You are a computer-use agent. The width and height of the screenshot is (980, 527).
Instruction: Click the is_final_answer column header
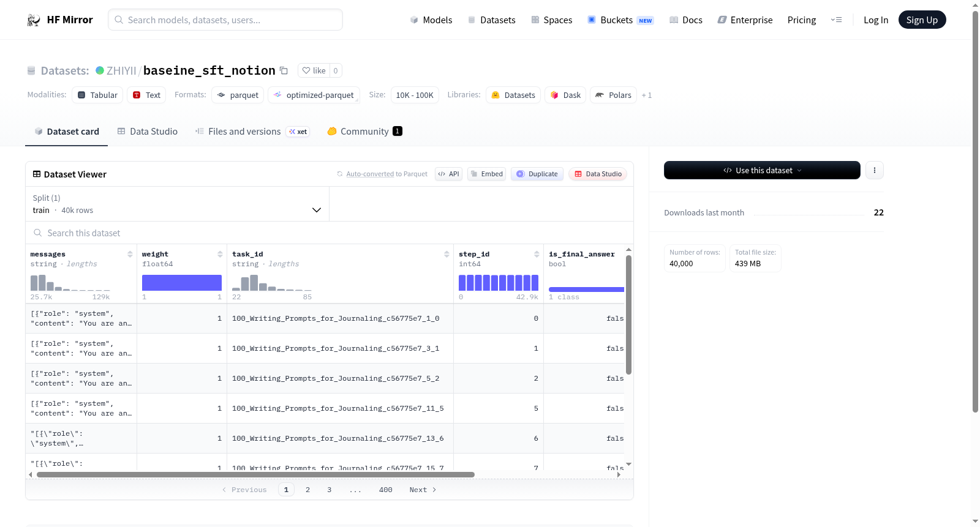coord(582,254)
